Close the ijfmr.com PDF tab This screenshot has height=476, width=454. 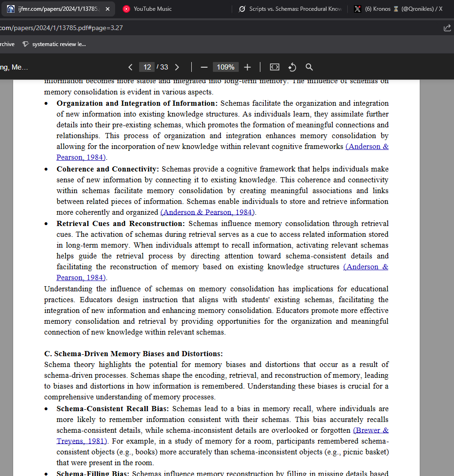(108, 9)
